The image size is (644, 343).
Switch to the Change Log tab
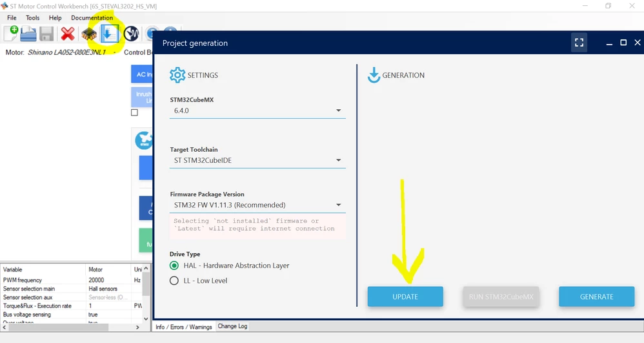232,326
